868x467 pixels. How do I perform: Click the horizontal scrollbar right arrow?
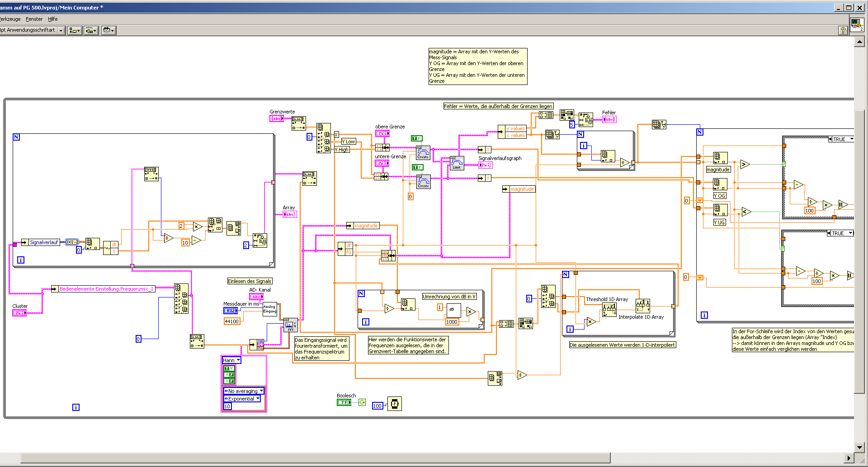pos(849,458)
